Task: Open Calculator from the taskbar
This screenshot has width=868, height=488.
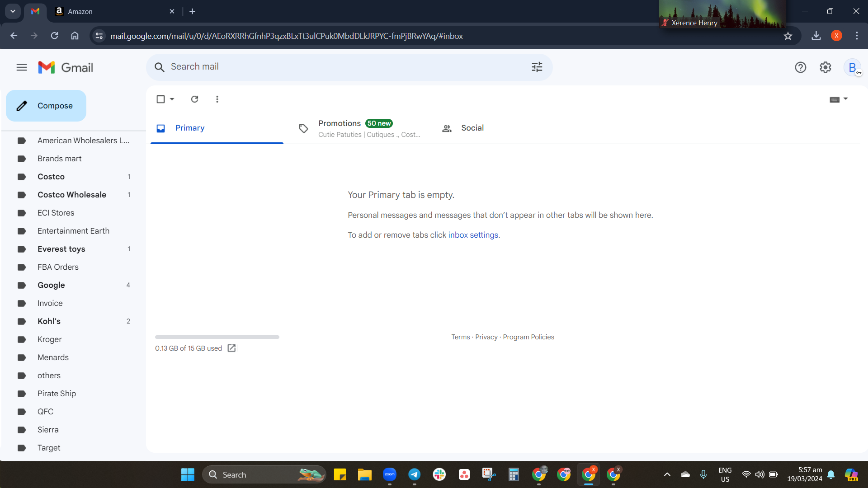Action: pyautogui.click(x=514, y=474)
